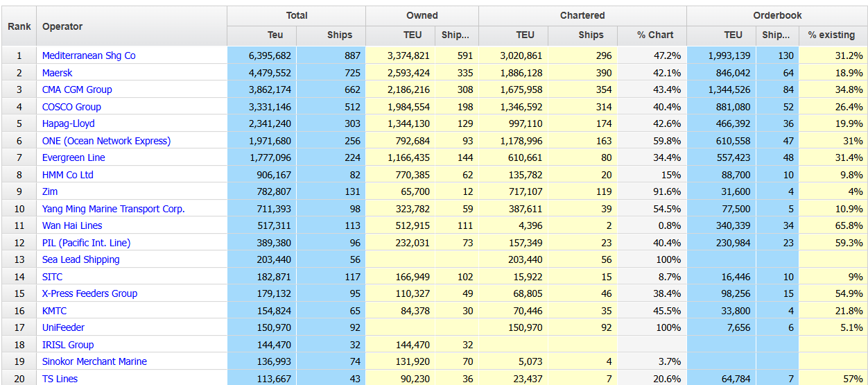Open ONE (Ocean Network Express) link
Screen dimensions: 868x385
tap(106, 141)
